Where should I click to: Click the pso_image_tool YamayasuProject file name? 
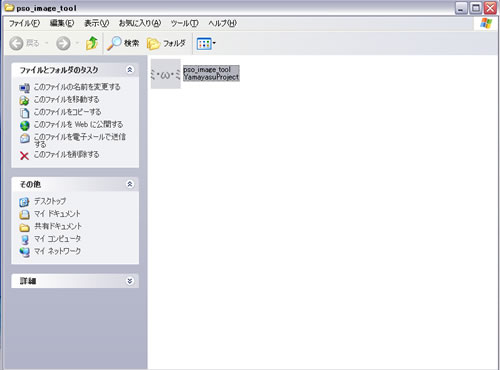click(x=211, y=73)
